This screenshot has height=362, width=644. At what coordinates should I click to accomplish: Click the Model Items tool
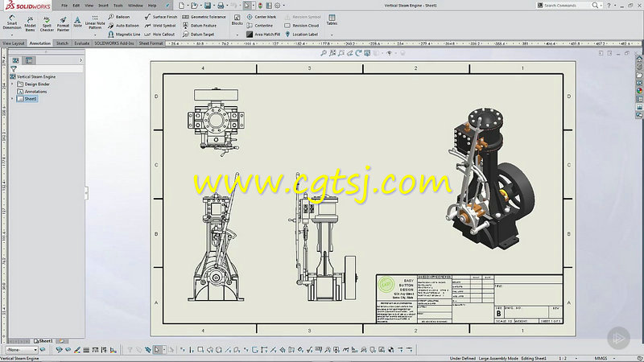pyautogui.click(x=30, y=25)
